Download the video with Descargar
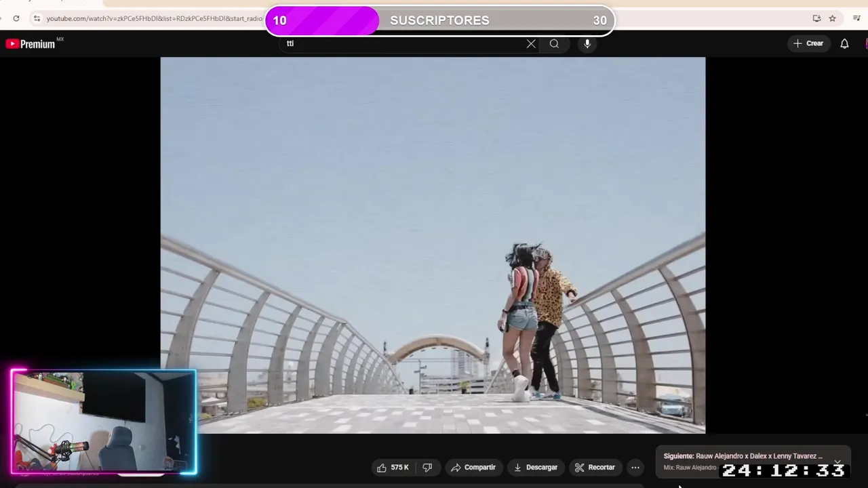Viewport: 868px width, 488px height. (x=535, y=468)
